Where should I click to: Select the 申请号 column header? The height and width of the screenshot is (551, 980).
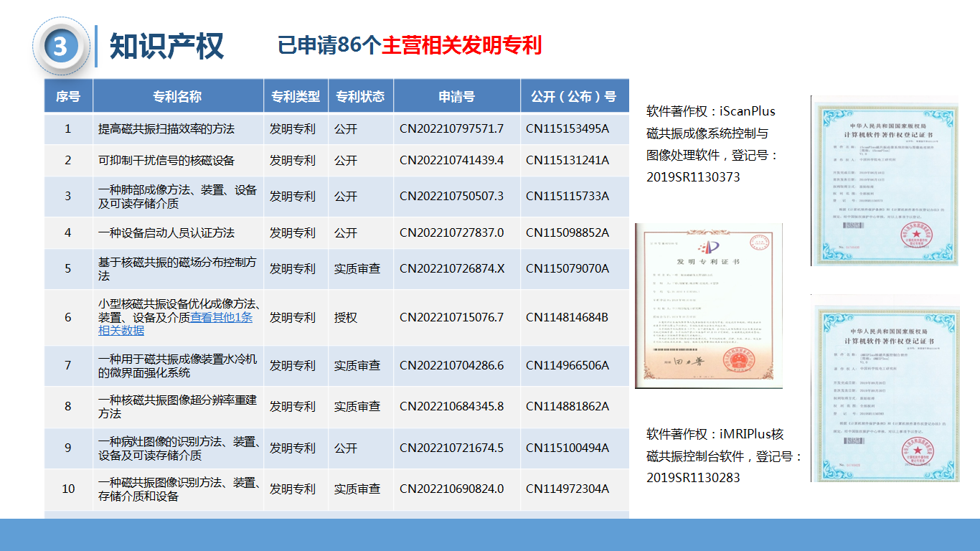pos(456,96)
